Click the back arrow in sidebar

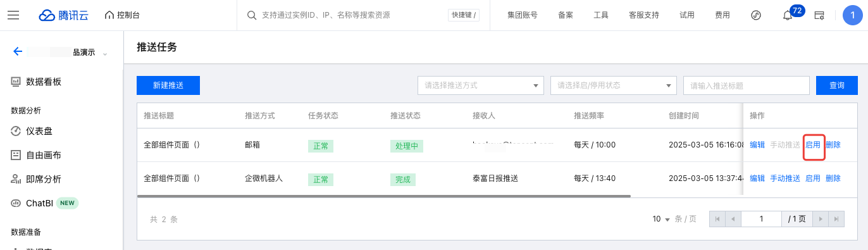18,52
